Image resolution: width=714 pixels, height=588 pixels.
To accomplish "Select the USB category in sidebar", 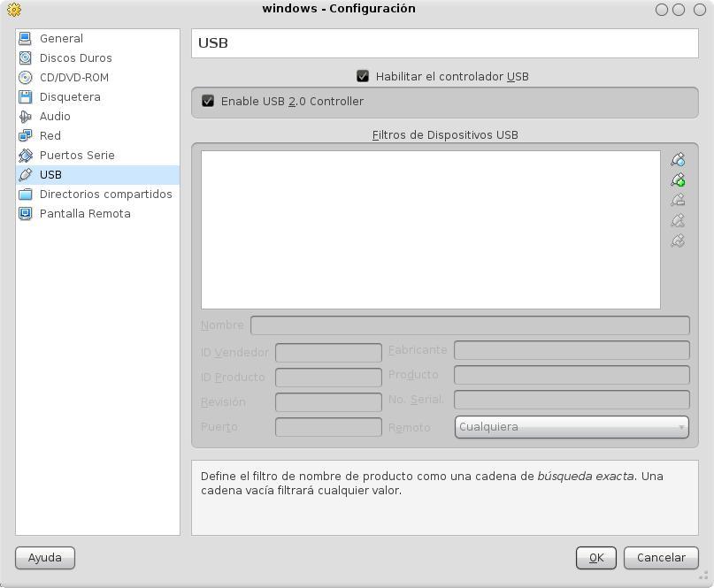I will click(x=97, y=175).
